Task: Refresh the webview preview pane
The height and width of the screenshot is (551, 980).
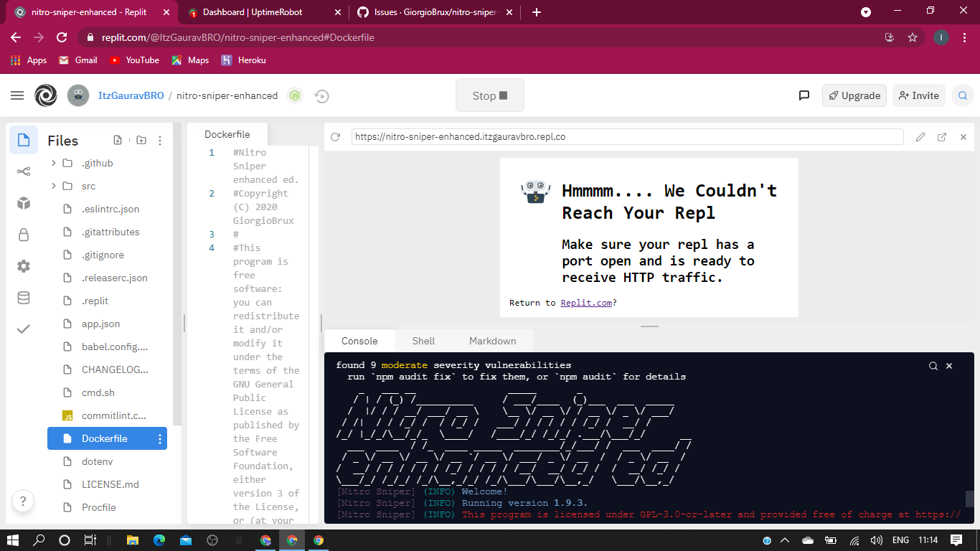Action: (335, 136)
